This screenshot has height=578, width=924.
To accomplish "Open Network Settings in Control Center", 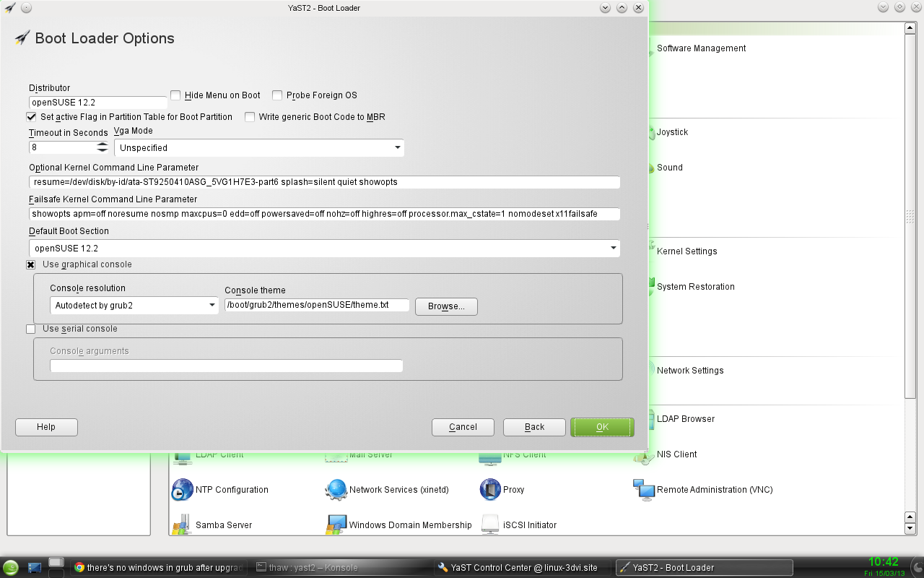I will click(689, 371).
